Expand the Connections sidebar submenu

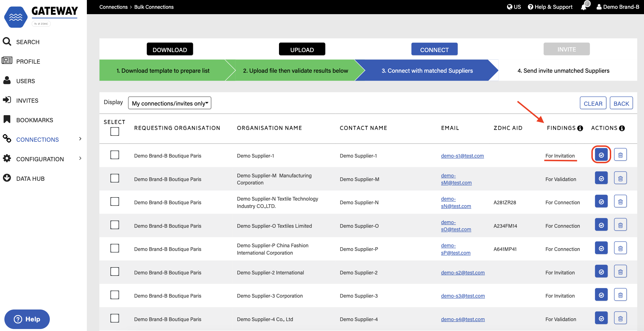tap(80, 139)
